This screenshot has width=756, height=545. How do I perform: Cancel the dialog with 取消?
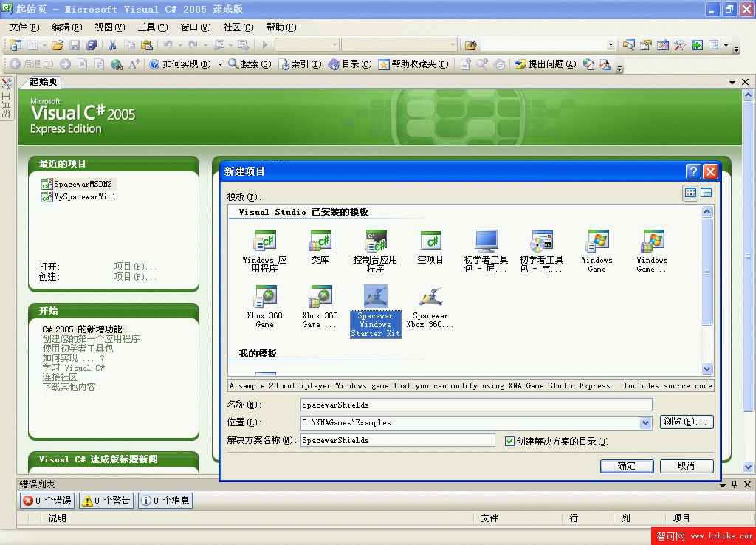click(x=686, y=466)
